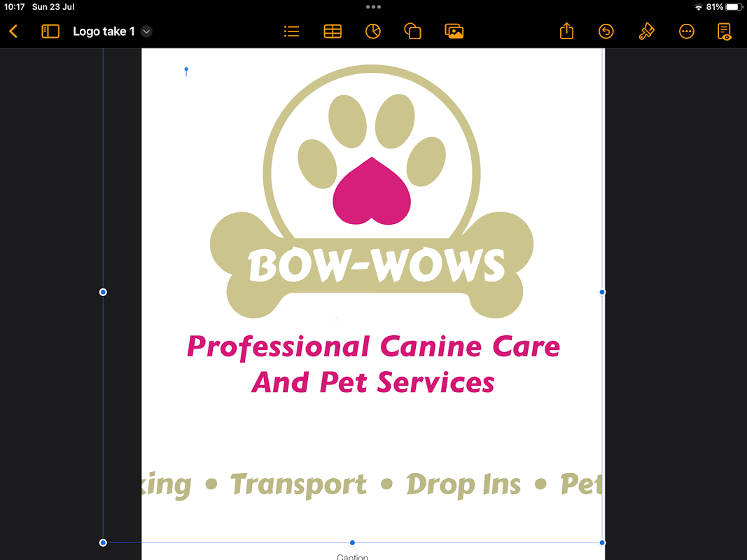The image size is (747, 560).
Task: Tap the battery indicator in status bar
Action: coord(734,7)
